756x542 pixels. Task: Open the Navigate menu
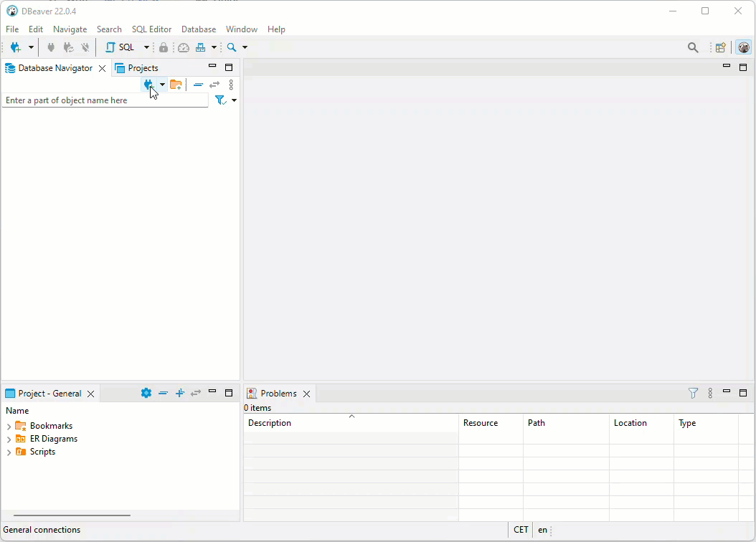pyautogui.click(x=70, y=29)
